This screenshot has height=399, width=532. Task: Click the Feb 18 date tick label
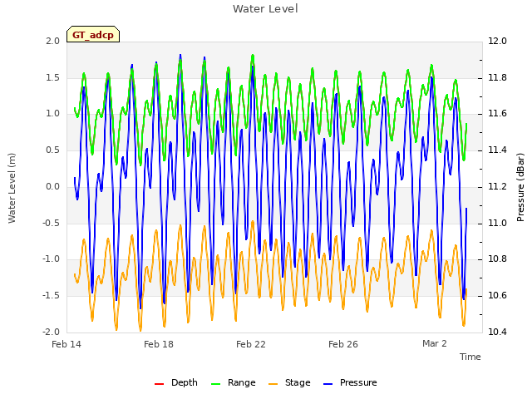point(159,344)
